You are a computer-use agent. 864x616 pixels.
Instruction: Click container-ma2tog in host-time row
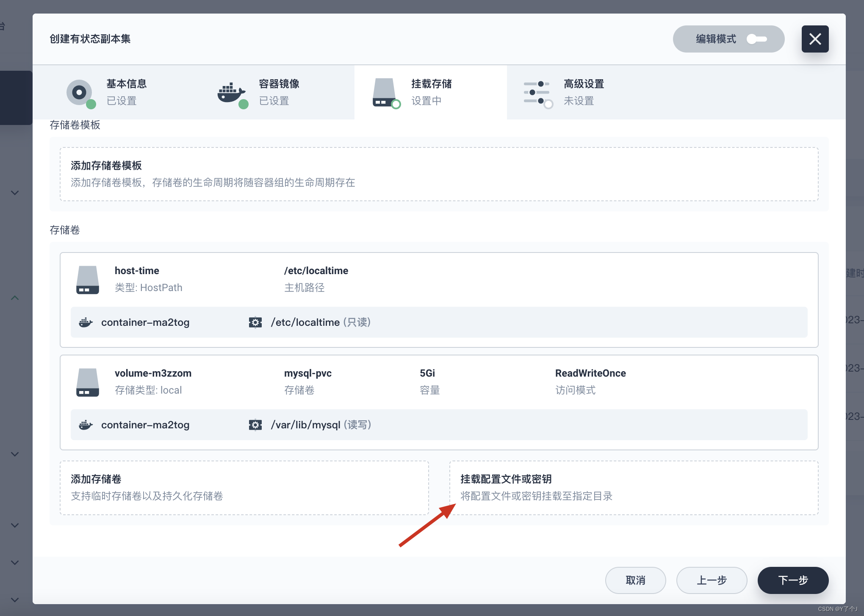pos(145,322)
